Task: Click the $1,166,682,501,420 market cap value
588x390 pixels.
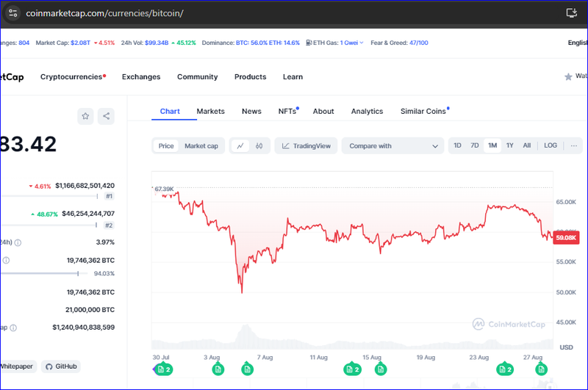Action: 85,185
